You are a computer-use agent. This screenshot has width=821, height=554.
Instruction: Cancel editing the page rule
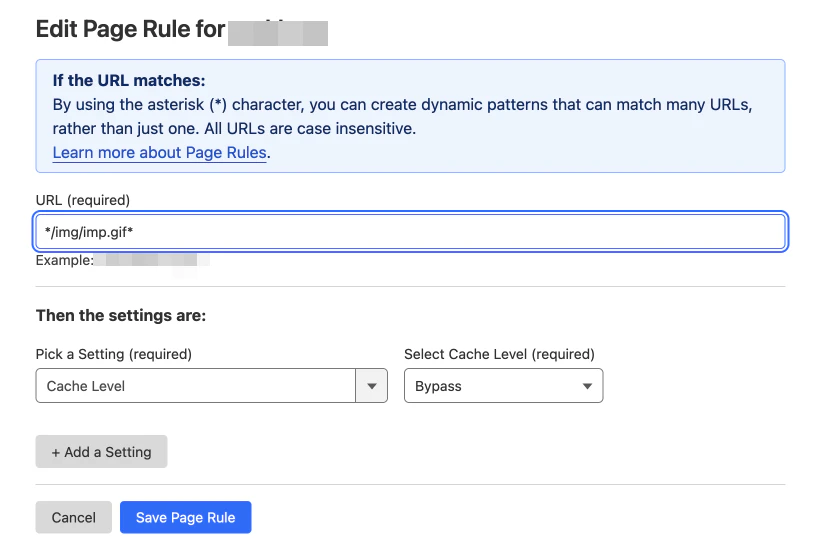click(73, 517)
